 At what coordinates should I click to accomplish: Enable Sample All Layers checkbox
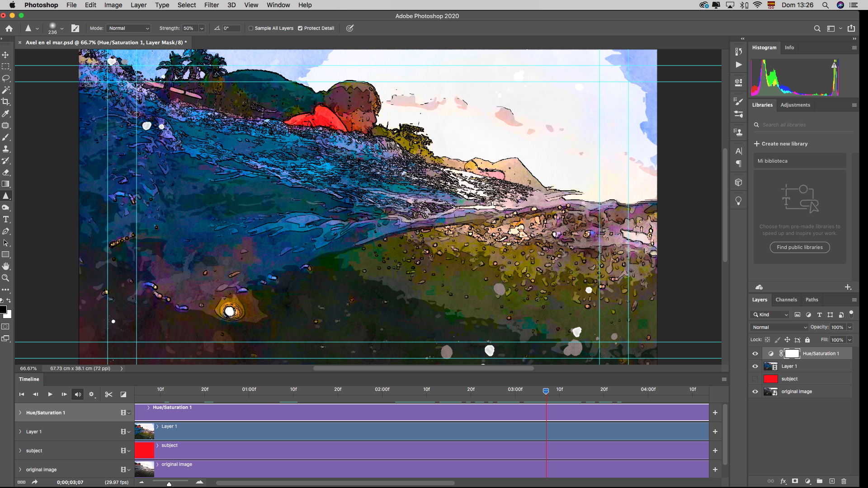pos(251,28)
